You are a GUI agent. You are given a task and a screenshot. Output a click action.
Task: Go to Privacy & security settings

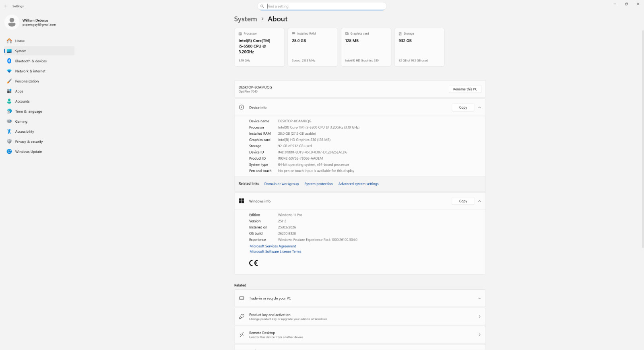[x=39, y=142]
